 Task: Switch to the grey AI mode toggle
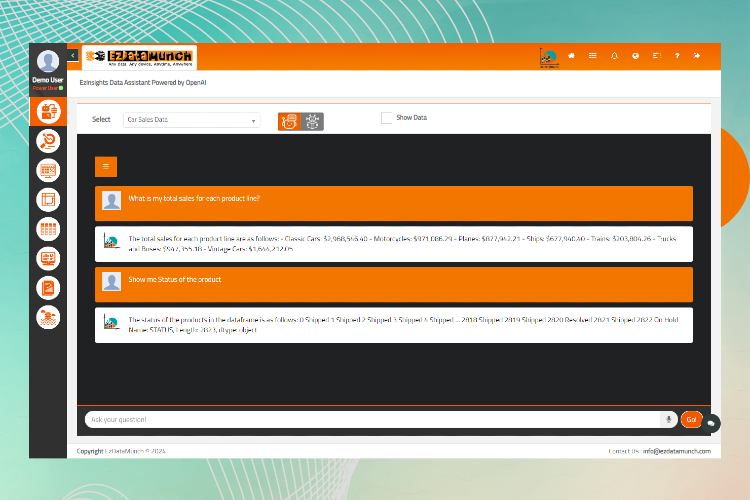click(x=312, y=122)
